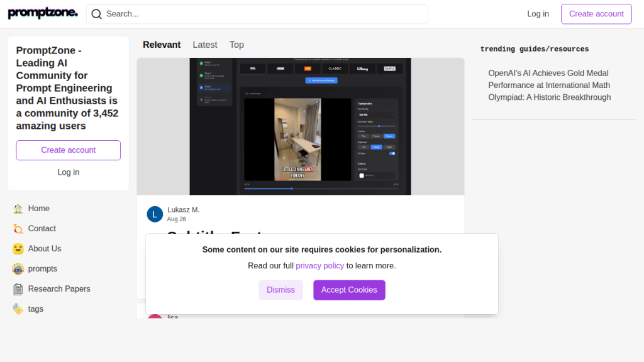The width and height of the screenshot is (644, 362).
Task: Open Lukasz M. avatar profile picture
Action: click(155, 214)
